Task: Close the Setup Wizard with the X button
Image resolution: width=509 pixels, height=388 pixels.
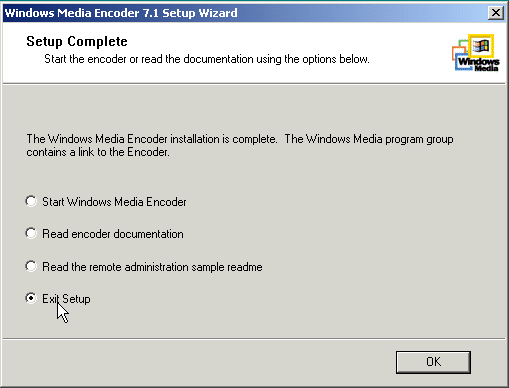Action: (x=496, y=13)
